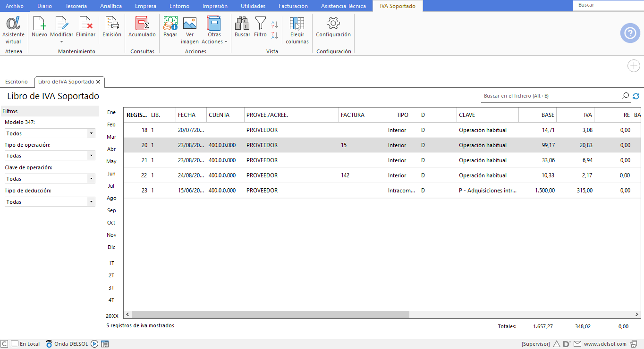Viewport: 644px width, 349px height.
Task: Filter by month Dic
Action: [111, 247]
